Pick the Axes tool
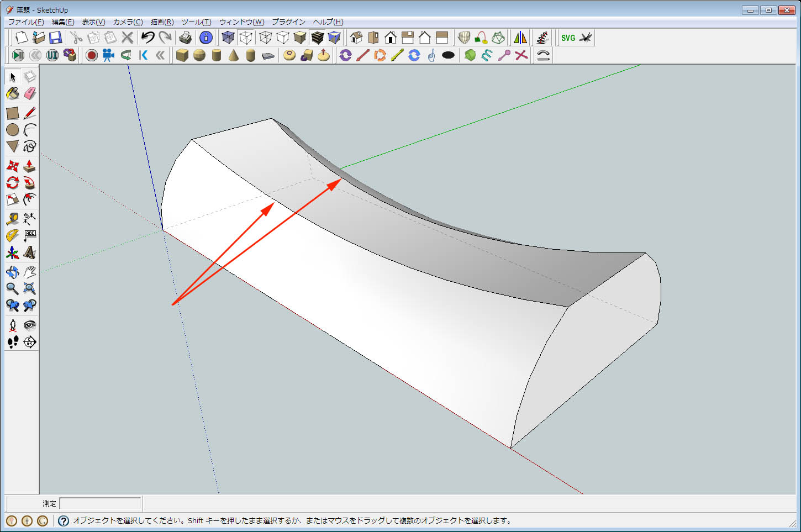This screenshot has width=801, height=532. click(13, 252)
